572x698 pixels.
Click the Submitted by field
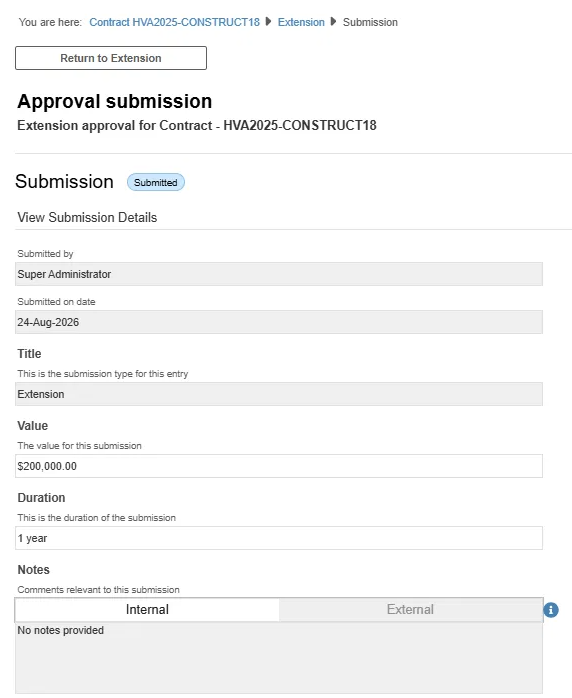point(279,274)
